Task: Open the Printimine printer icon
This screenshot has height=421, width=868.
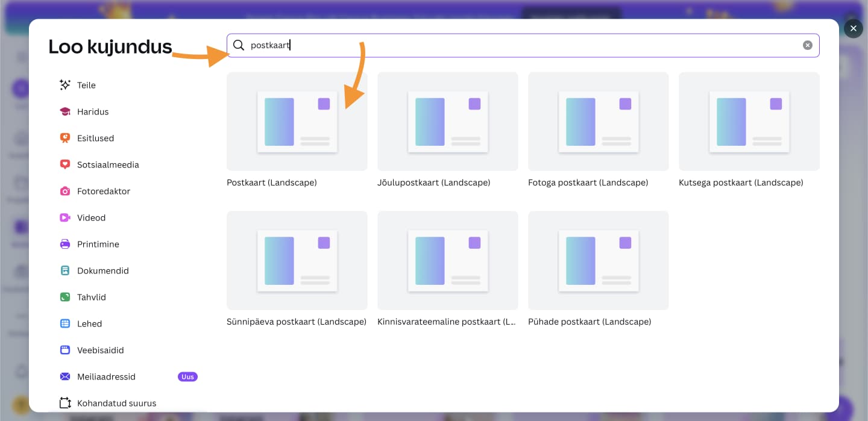Action: (65, 244)
